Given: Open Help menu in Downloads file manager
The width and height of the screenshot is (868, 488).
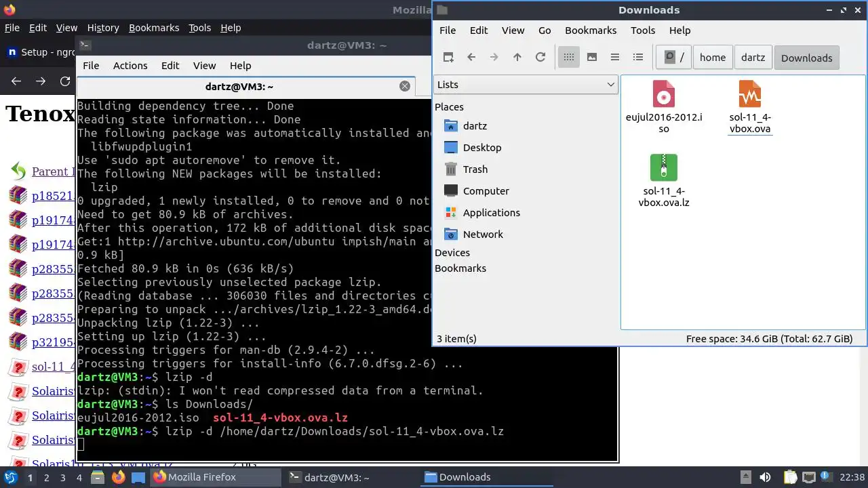Looking at the screenshot, I should click(679, 30).
